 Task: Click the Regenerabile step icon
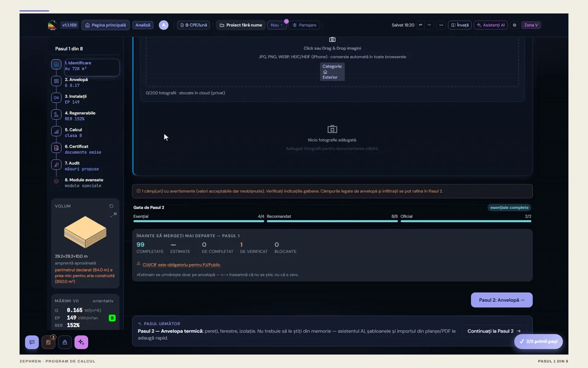[x=56, y=115]
